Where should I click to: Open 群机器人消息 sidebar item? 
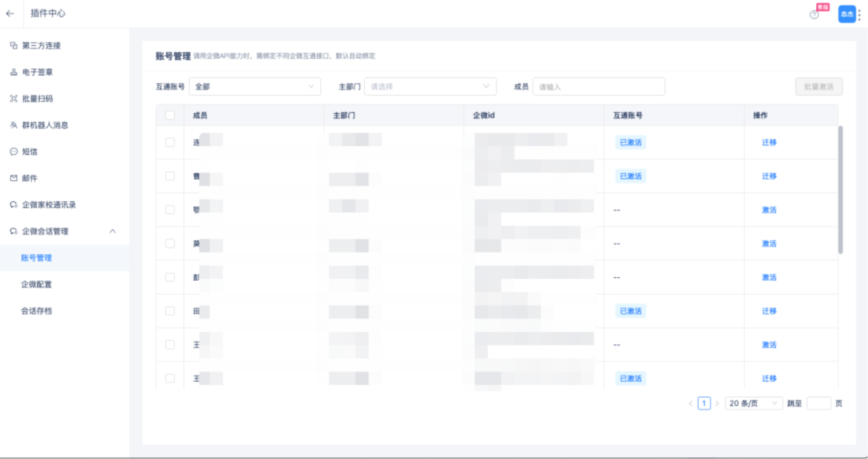45,125
